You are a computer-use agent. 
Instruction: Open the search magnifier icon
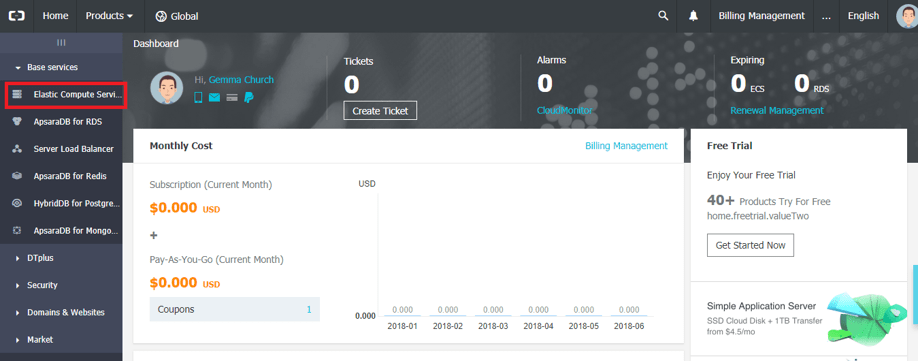[663, 16]
